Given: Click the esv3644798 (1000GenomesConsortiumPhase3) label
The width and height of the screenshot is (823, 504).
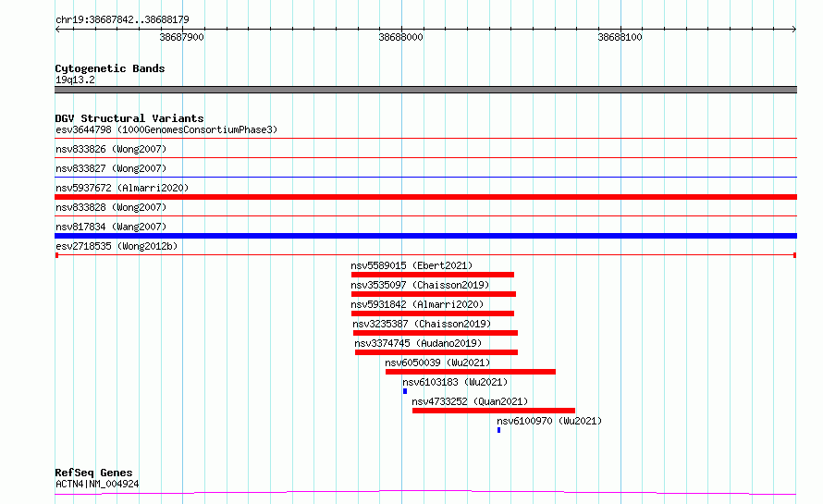Looking at the screenshot, I should point(166,129).
